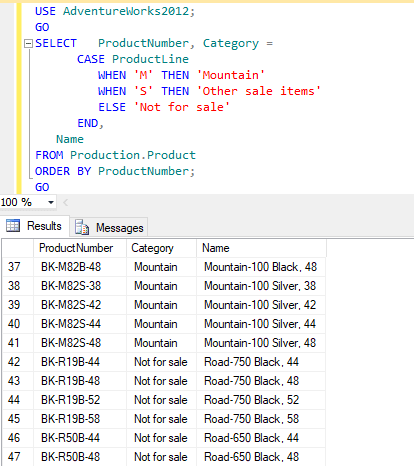Image resolution: width=415 pixels, height=469 pixels.
Task: Click Not for sale cell in row 42
Action: click(161, 362)
